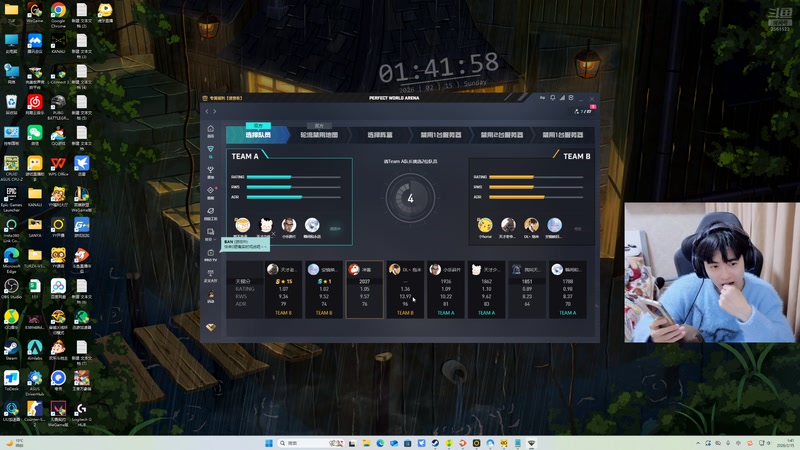Open Aimlabs desktop icon
This screenshot has height=450, width=800.
coord(35,351)
